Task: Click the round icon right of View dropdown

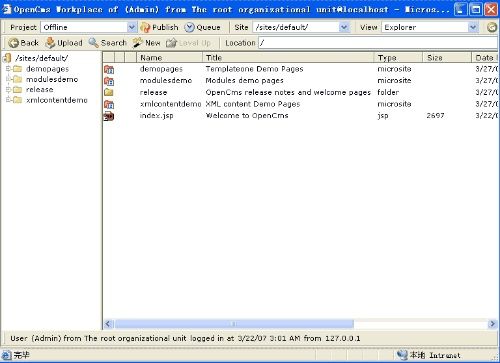Action: click(x=491, y=27)
